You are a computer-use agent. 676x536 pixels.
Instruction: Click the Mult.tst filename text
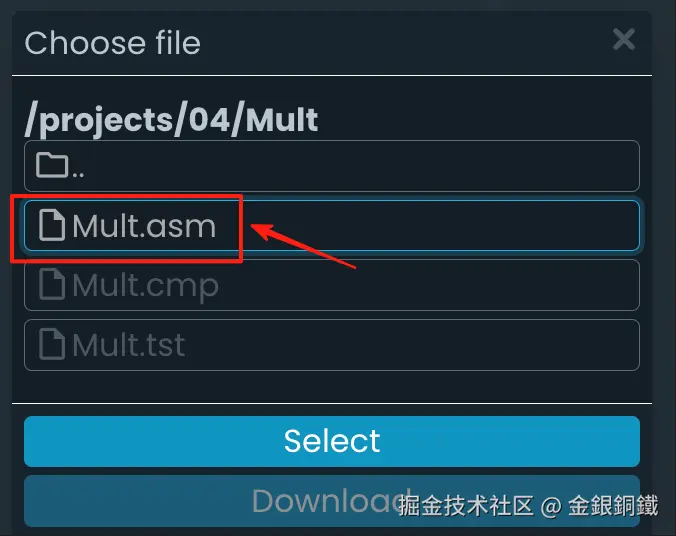click(x=129, y=345)
